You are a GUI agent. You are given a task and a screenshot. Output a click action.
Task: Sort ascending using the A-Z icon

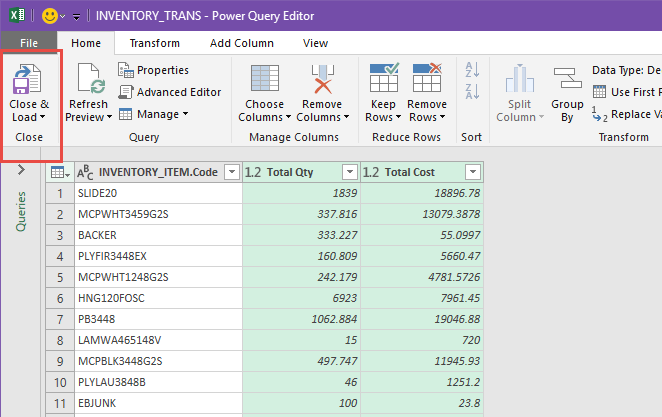pos(471,70)
